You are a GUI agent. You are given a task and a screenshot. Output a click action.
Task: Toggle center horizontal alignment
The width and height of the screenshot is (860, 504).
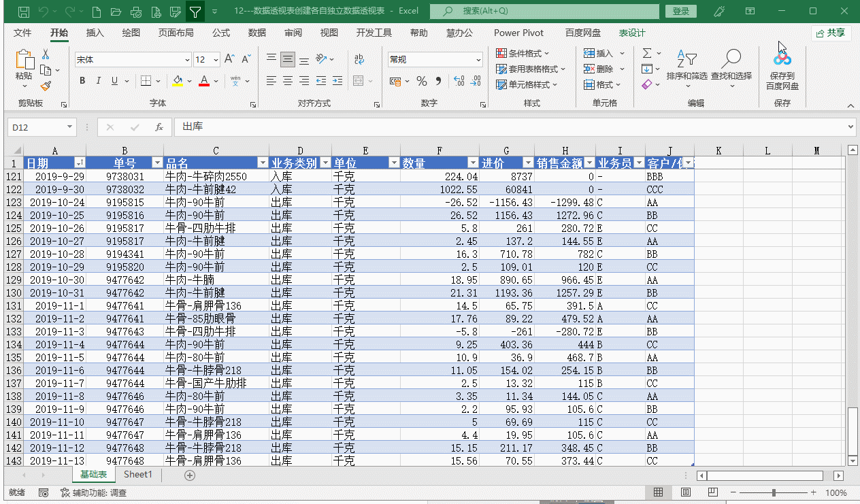tap(288, 81)
